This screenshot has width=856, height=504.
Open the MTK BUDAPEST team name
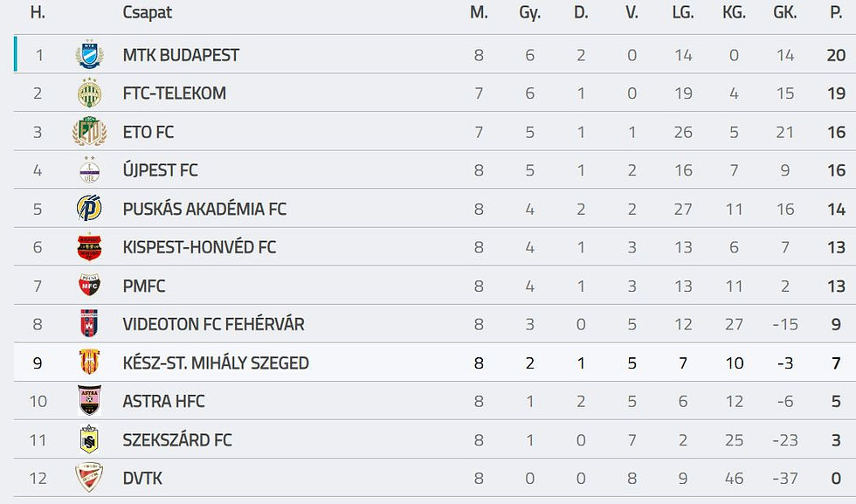tap(181, 55)
